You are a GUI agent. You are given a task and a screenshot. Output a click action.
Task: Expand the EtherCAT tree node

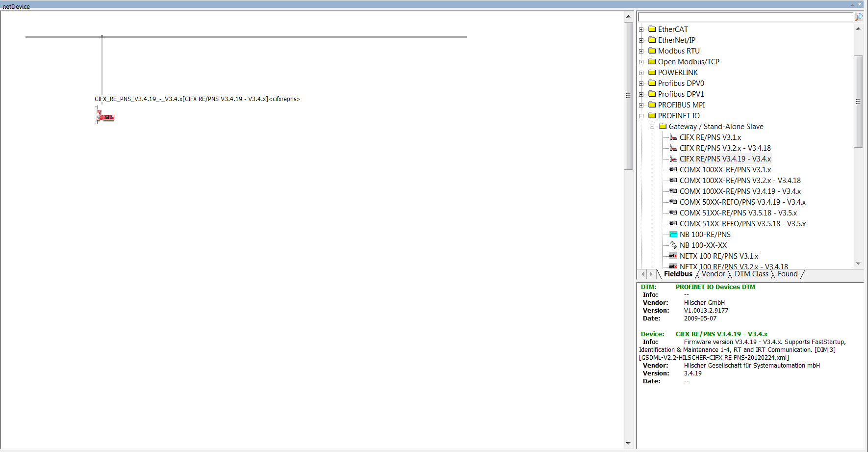[641, 29]
